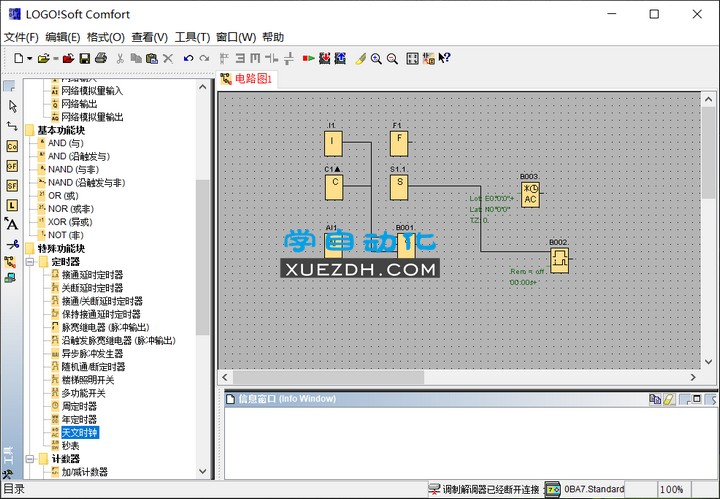The height and width of the screenshot is (499, 720).
Task: Click block F1 flag on the canvas
Action: tap(399, 144)
